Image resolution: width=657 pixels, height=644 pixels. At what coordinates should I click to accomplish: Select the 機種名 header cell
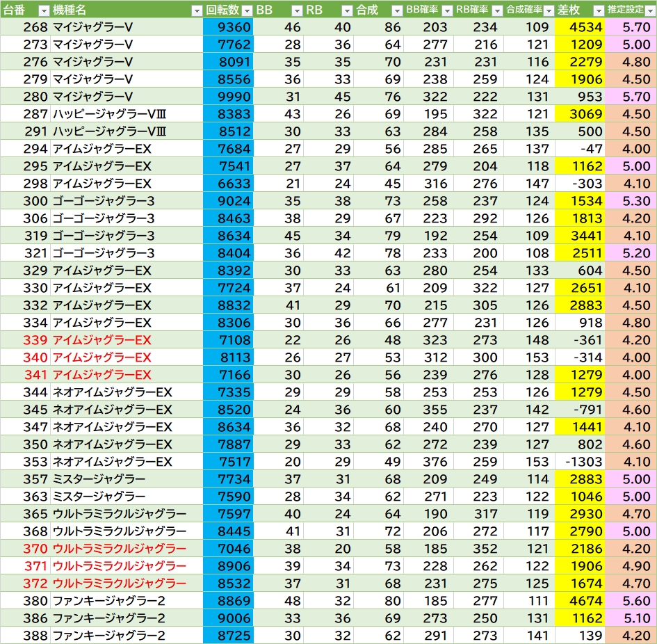tap(127, 10)
